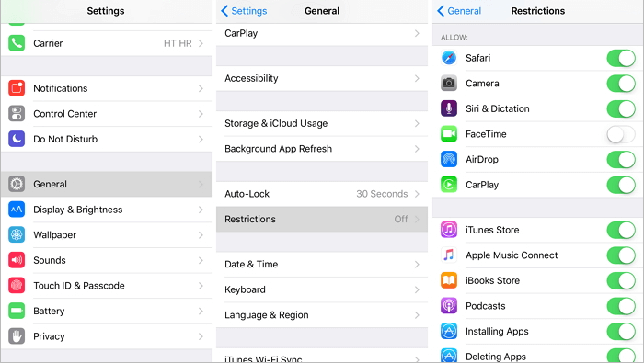Viewport: 644px width, 363px height.
Task: Turn off the Safari switch
Action: (x=621, y=58)
